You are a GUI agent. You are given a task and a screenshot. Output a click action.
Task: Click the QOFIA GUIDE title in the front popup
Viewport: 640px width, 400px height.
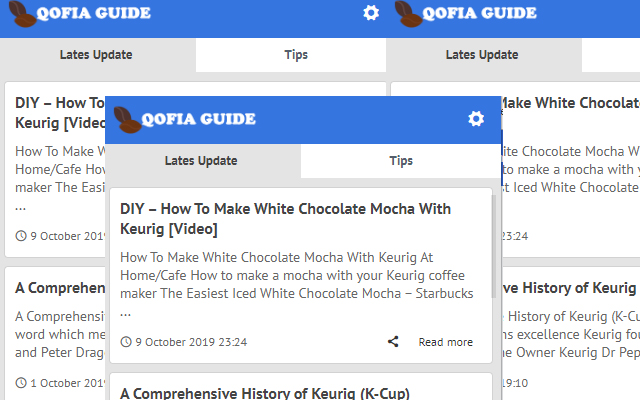tap(199, 120)
